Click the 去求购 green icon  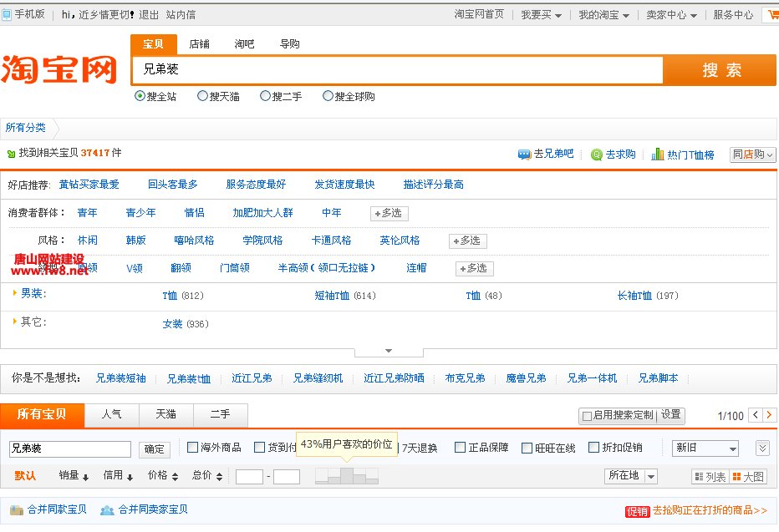(596, 155)
